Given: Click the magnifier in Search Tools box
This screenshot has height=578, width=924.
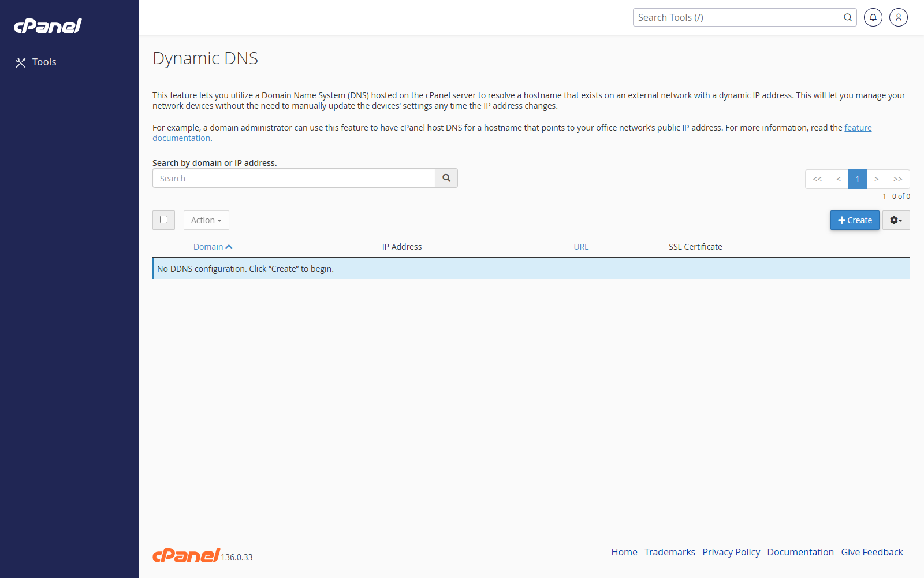Looking at the screenshot, I should point(848,17).
